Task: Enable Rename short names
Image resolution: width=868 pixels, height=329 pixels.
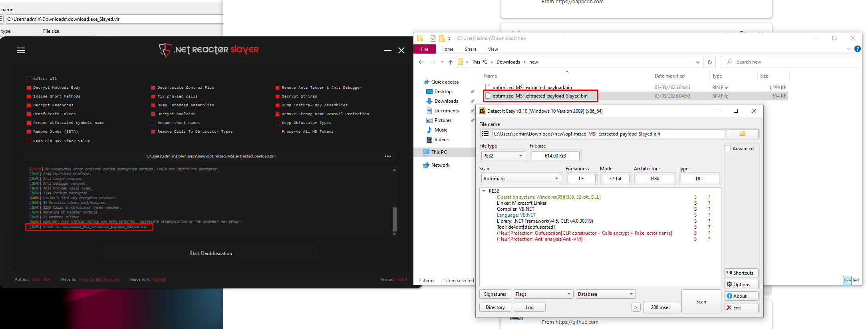Action: point(153,123)
